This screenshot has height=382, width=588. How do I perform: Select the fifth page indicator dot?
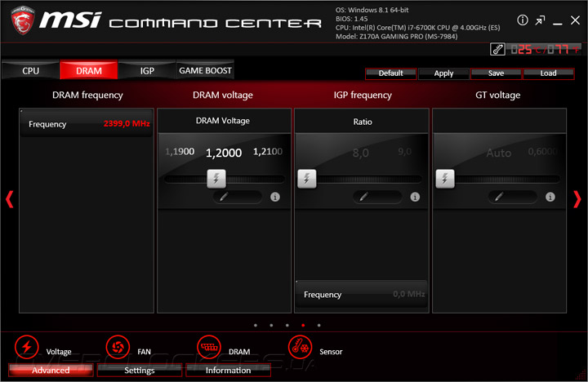click(x=318, y=326)
